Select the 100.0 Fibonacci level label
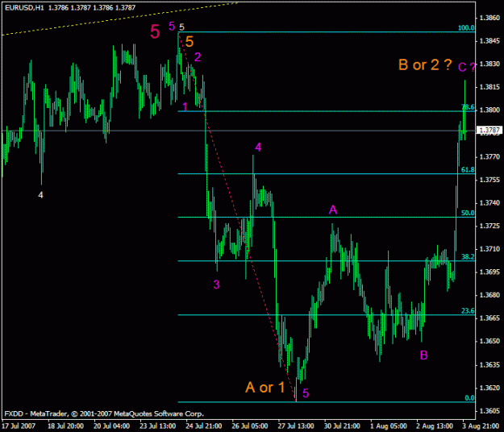This screenshot has width=504, height=432. [466, 28]
